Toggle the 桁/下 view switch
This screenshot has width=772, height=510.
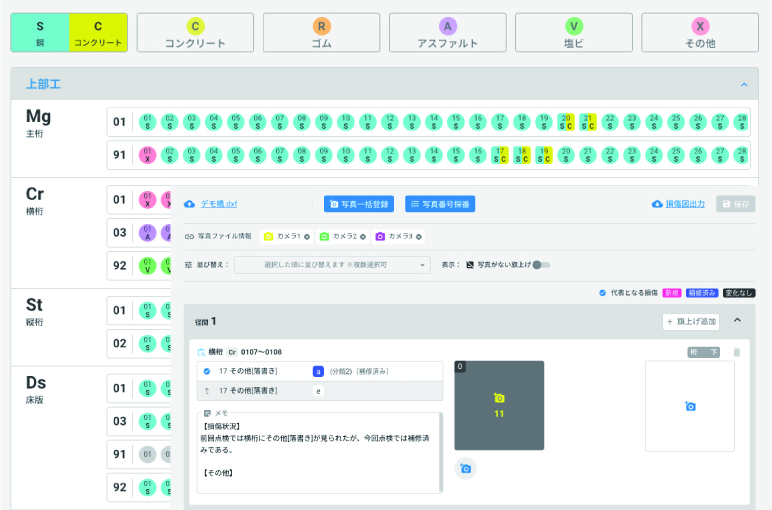click(704, 352)
